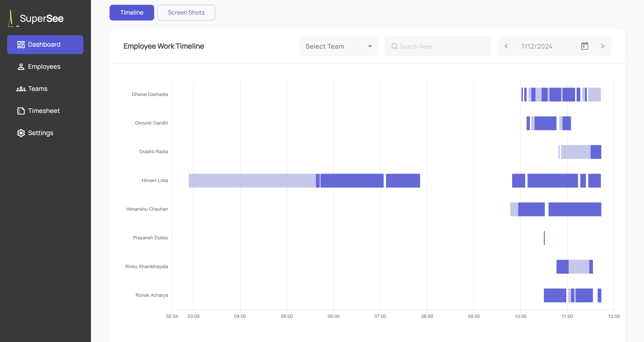Click Drashti Radia's light purple segment
This screenshot has height=342, width=644.
[575, 152]
